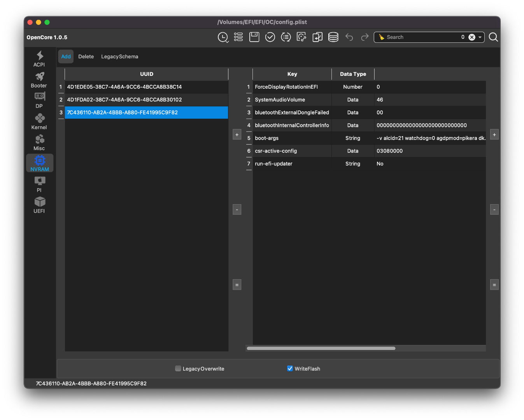Viewport: 524px width, 420px height.
Task: Clear search with the X button
Action: [x=471, y=37]
